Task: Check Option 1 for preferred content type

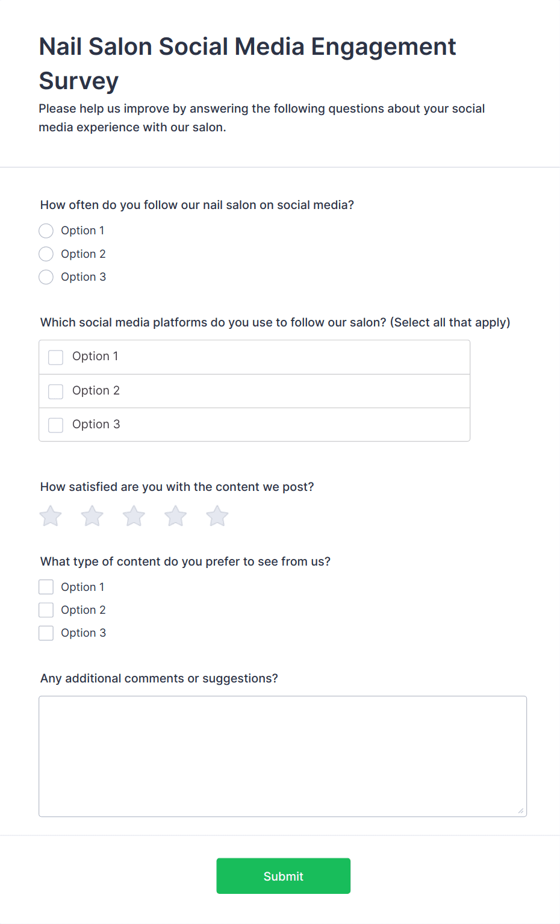Action: tap(46, 587)
